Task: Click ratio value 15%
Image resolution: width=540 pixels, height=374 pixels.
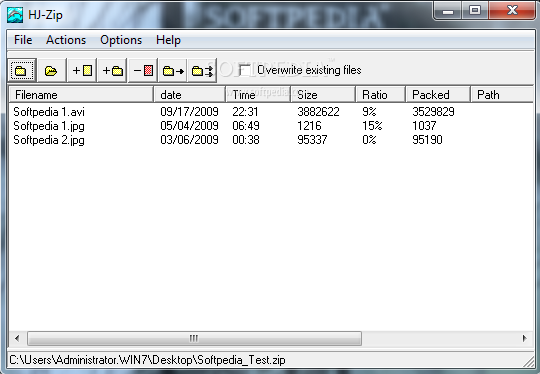Action: click(x=372, y=126)
